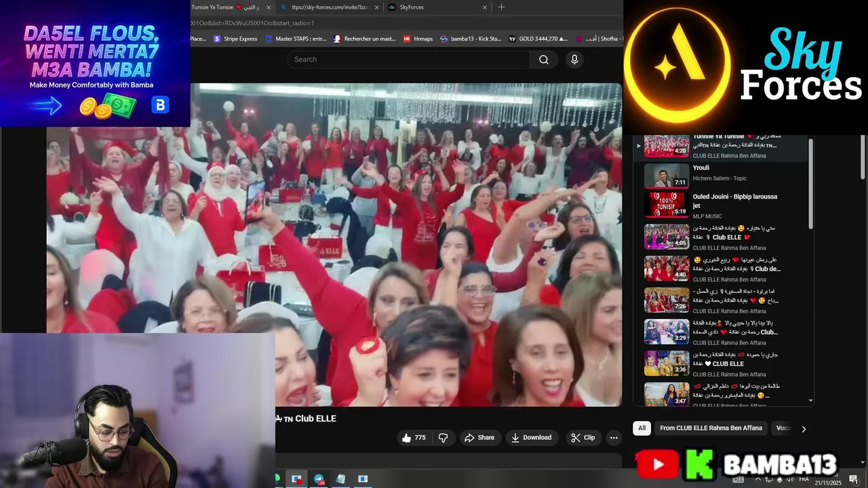This screenshot has height=488, width=868.
Task: Click the main video player area
Action: [334, 245]
